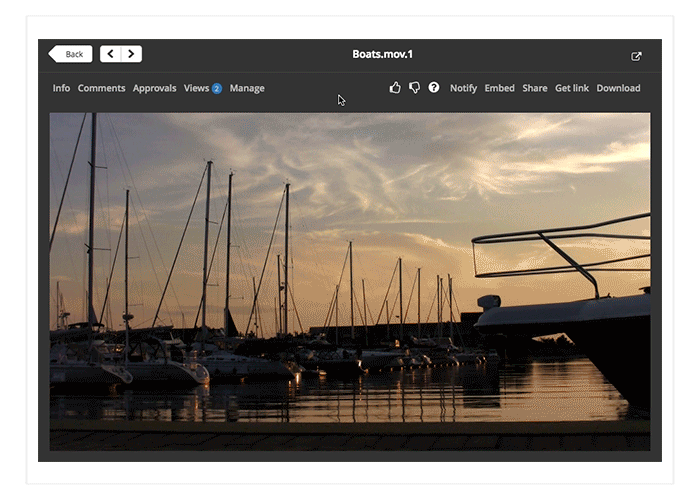Approve with the thumbs up icon
This screenshot has height=500, width=700.
(x=395, y=88)
